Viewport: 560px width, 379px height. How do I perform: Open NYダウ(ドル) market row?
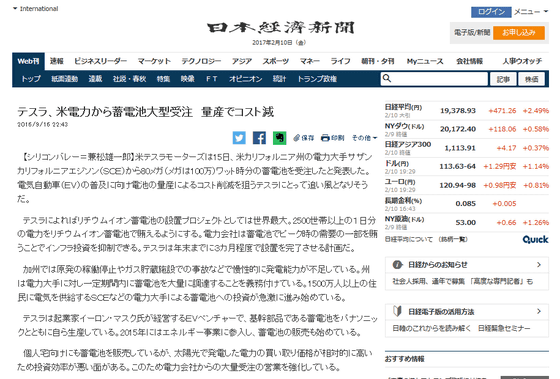466,129
